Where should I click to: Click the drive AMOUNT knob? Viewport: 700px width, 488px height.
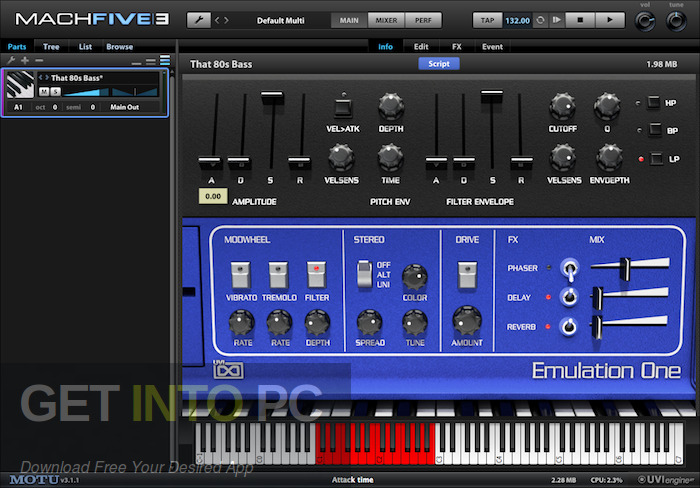(467, 321)
